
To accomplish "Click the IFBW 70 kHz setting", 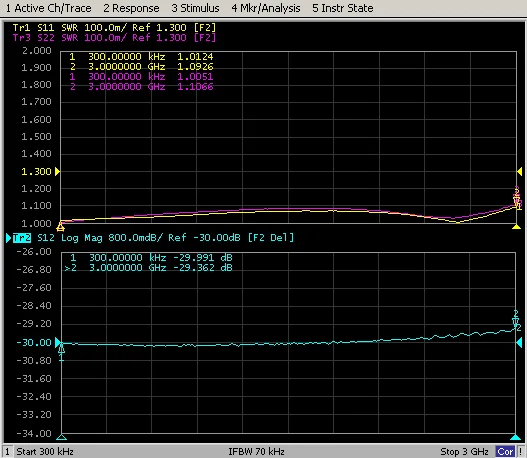I will coord(256,452).
